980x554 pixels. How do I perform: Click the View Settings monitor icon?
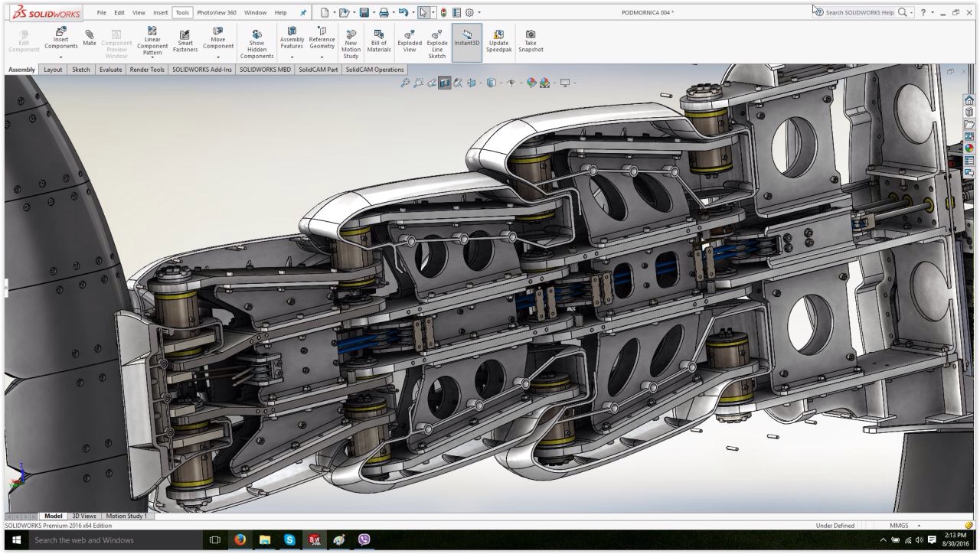(565, 83)
